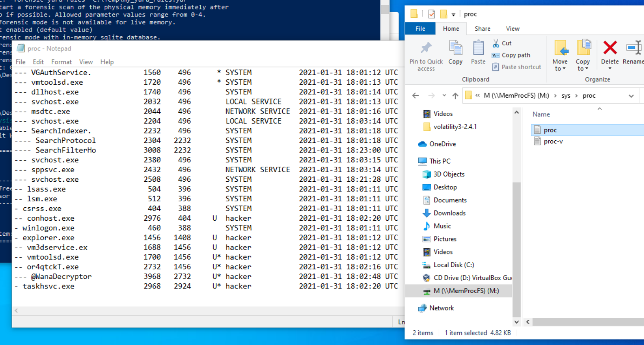Click the Move to button
The image size is (644, 345).
pyautogui.click(x=560, y=55)
